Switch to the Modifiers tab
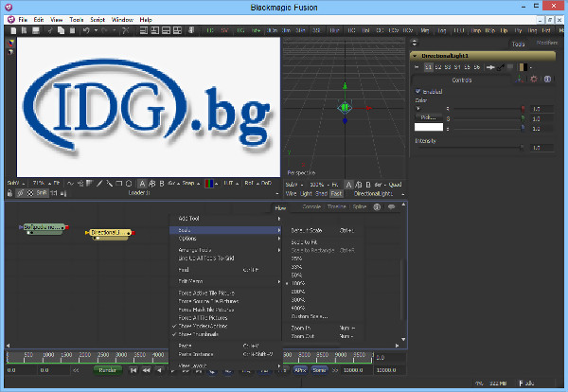Viewport: 568px width, 392px height. [547, 43]
